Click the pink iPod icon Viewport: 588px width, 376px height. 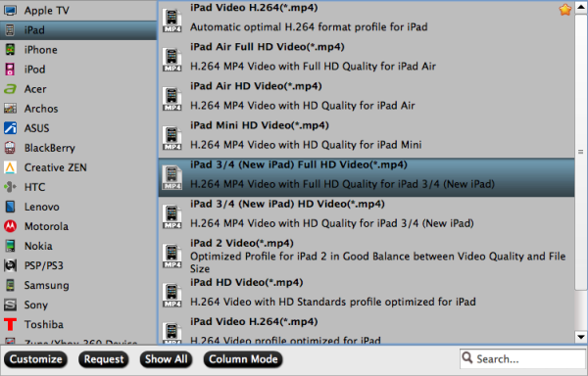coord(10,70)
